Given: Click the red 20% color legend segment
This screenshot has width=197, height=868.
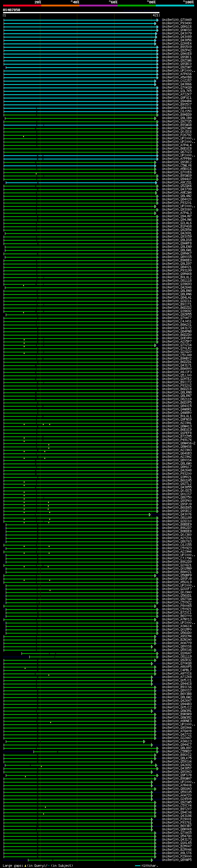Looking at the screenshot, I should [22, 6].
